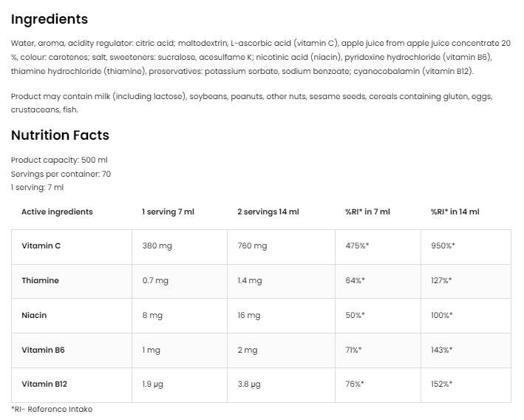Click the Vitamin C row label

[x=41, y=246]
